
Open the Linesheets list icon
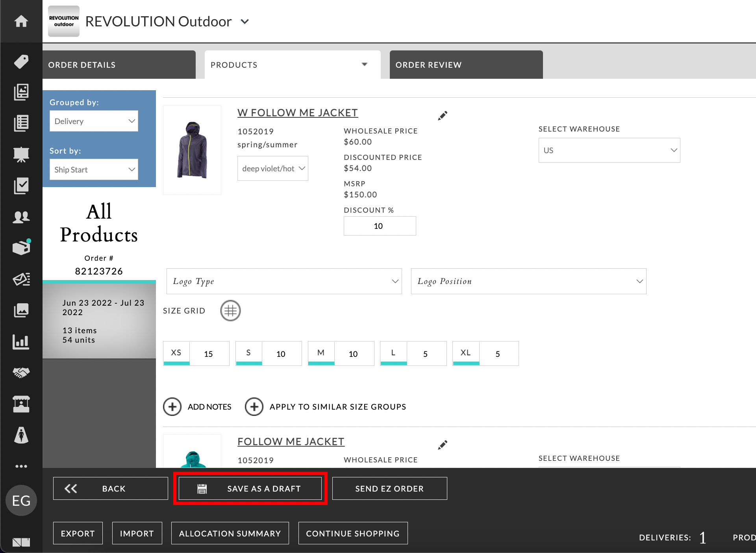pyautogui.click(x=22, y=123)
